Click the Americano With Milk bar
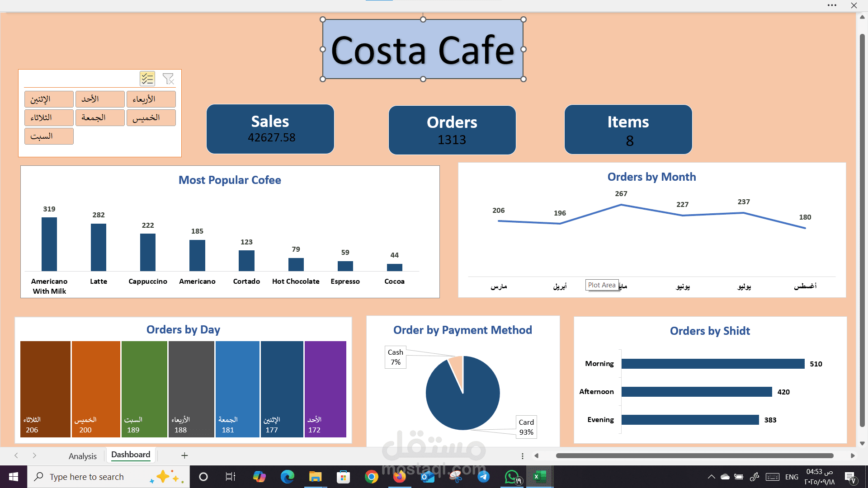The image size is (868, 488). click(49, 244)
